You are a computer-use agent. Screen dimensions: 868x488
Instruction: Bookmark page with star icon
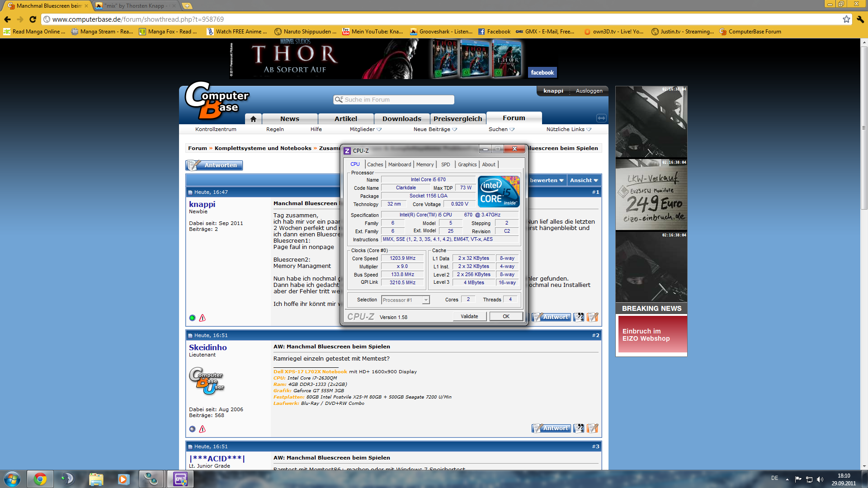pyautogui.click(x=846, y=19)
